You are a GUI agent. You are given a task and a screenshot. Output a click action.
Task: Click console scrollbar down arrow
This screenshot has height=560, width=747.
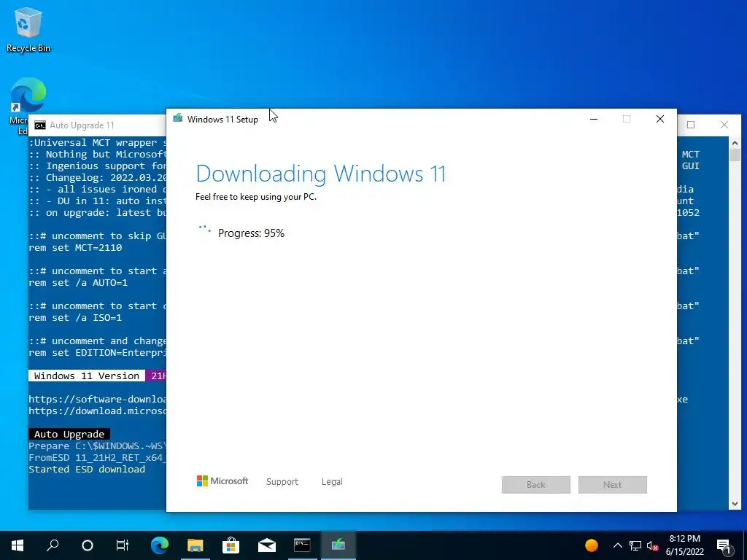(x=735, y=504)
